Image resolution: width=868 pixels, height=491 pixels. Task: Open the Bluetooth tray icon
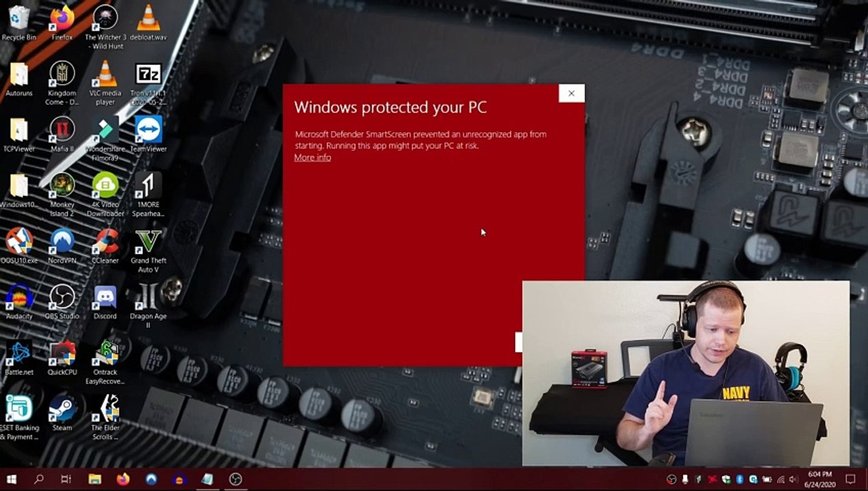(740, 479)
